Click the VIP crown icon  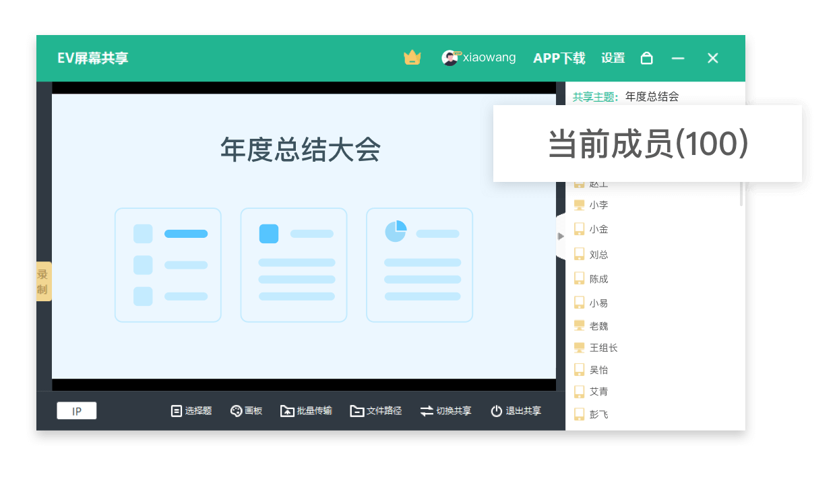coord(412,58)
